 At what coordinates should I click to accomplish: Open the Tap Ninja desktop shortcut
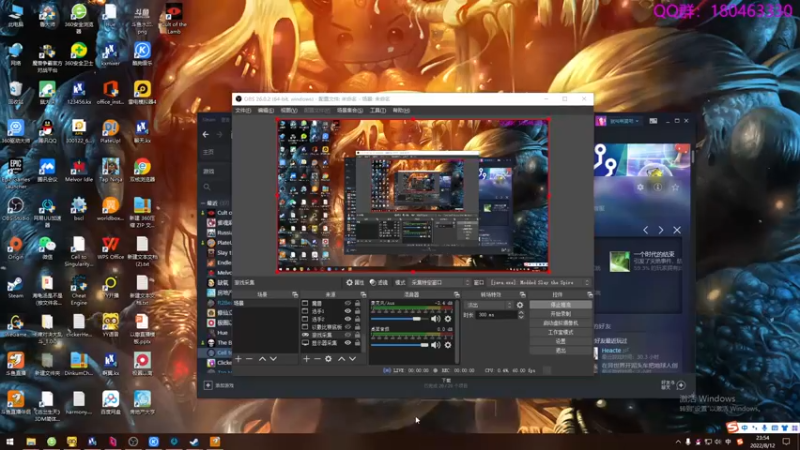point(110,170)
